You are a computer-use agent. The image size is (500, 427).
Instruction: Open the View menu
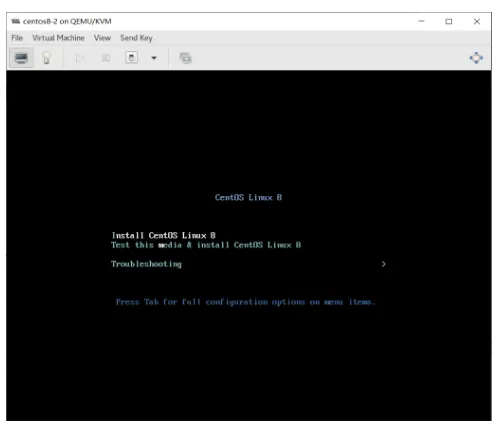pyautogui.click(x=102, y=38)
